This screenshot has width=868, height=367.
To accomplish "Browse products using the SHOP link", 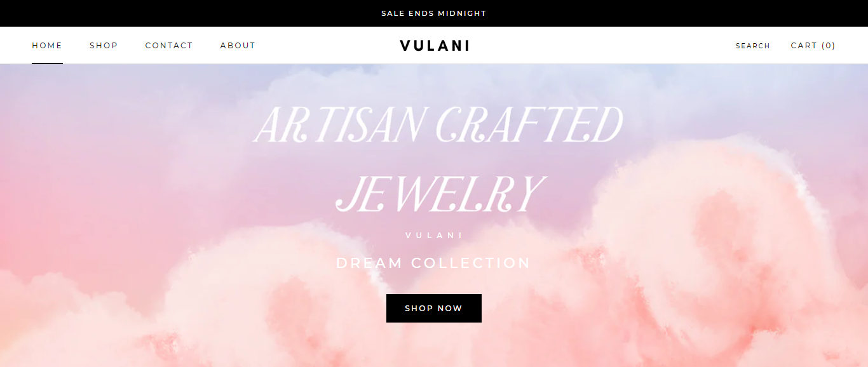I will 104,45.
